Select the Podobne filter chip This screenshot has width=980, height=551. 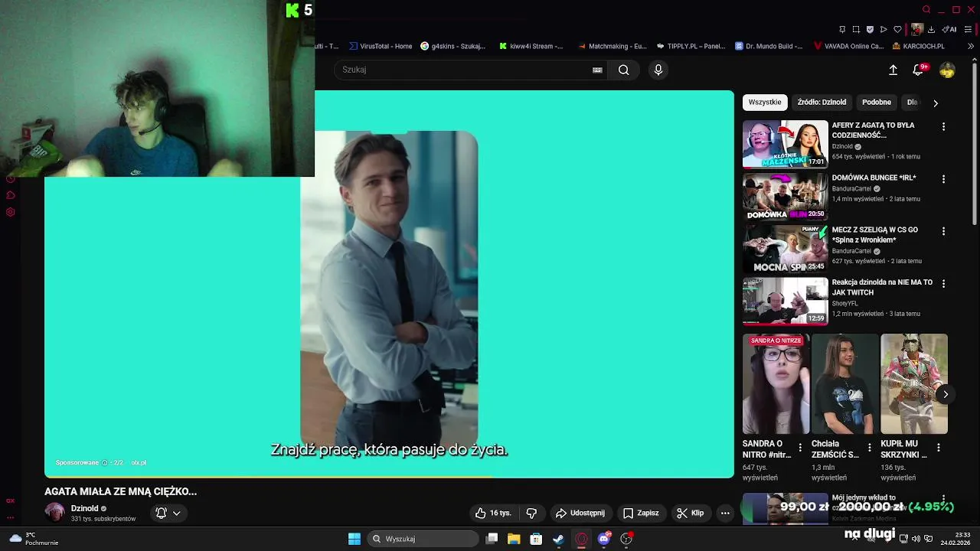[877, 102]
